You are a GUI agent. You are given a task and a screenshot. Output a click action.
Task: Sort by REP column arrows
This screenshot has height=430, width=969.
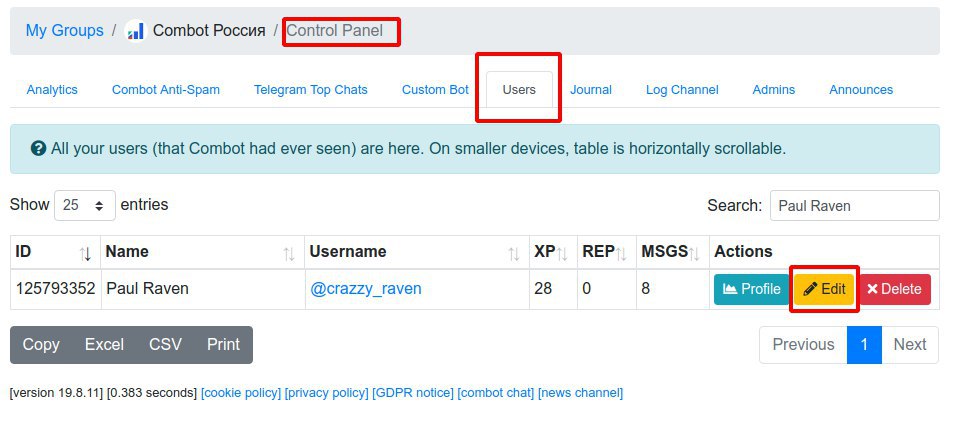(x=621, y=253)
